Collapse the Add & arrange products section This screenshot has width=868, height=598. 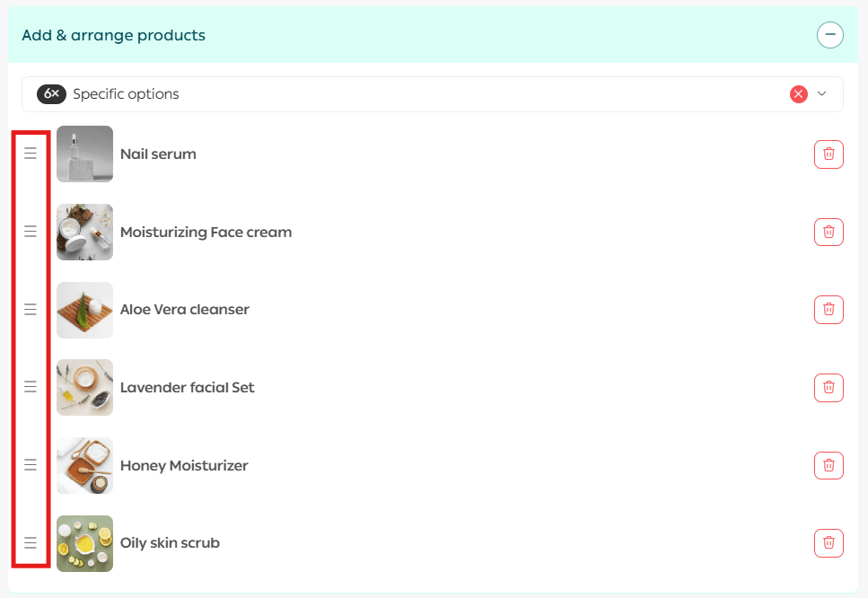pos(830,35)
